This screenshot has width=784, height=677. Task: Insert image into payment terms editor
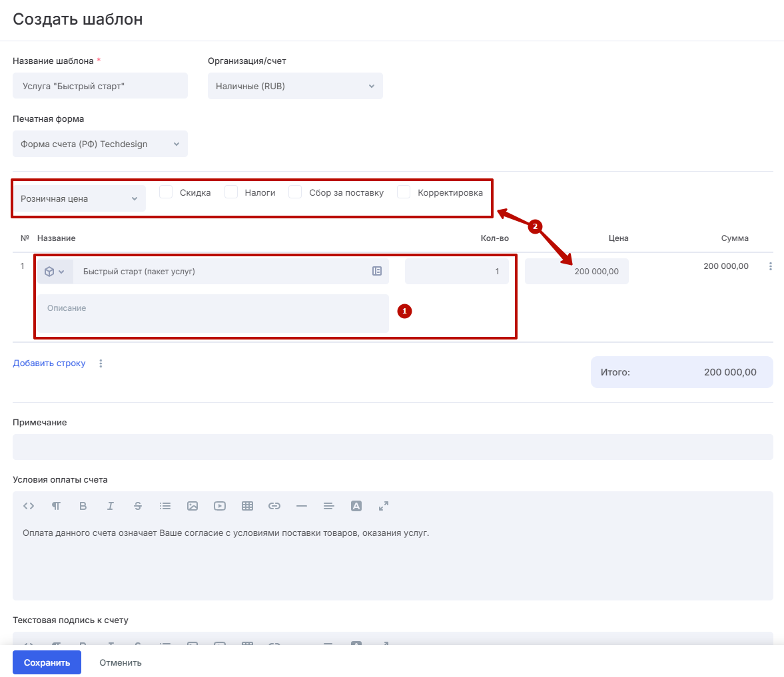(x=193, y=506)
